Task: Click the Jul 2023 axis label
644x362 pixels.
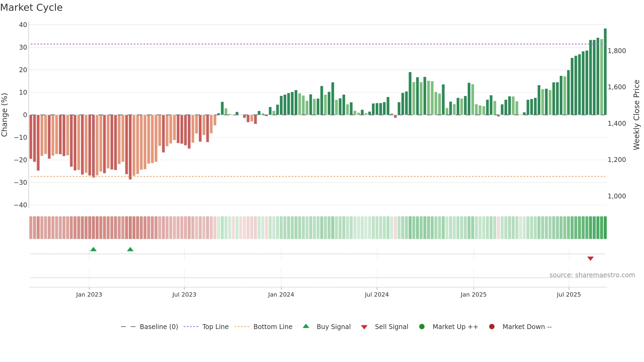Action: (x=184, y=294)
